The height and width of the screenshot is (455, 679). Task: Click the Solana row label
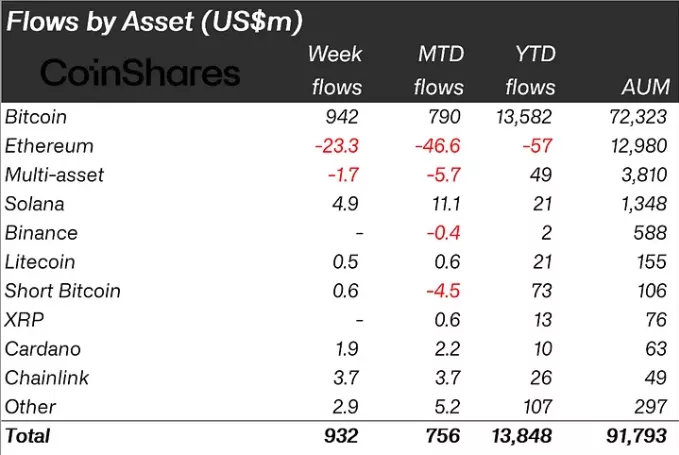[x=34, y=204]
